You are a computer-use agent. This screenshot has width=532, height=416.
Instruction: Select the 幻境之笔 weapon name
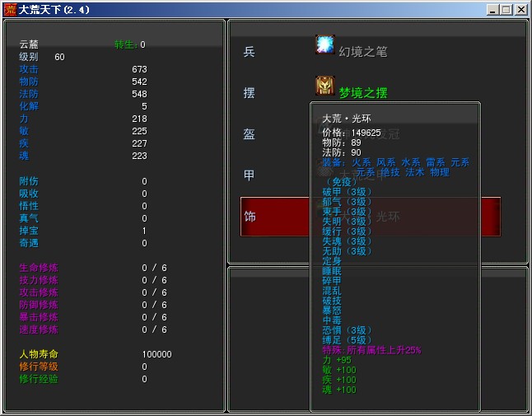click(x=363, y=52)
